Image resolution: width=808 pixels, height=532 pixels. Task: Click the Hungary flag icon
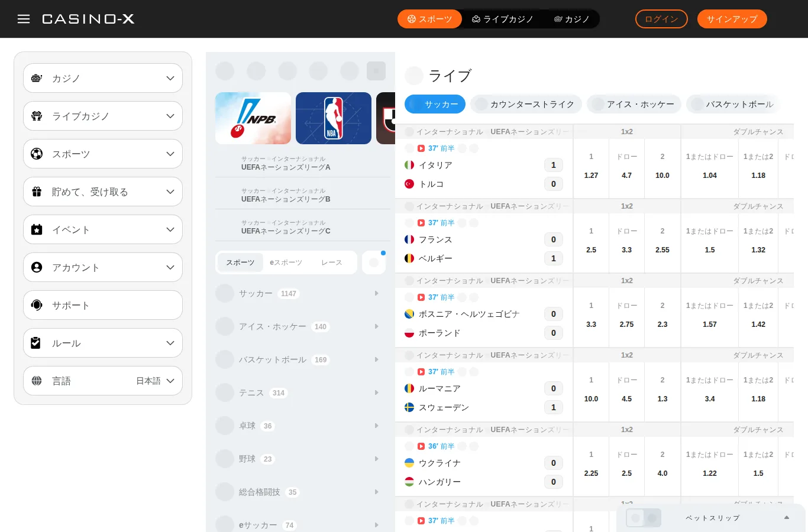409,482
